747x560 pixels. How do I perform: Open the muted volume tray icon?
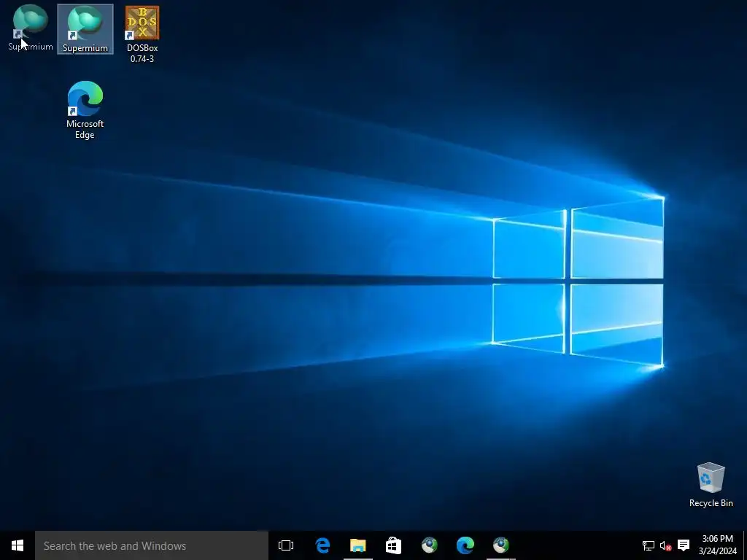point(665,545)
